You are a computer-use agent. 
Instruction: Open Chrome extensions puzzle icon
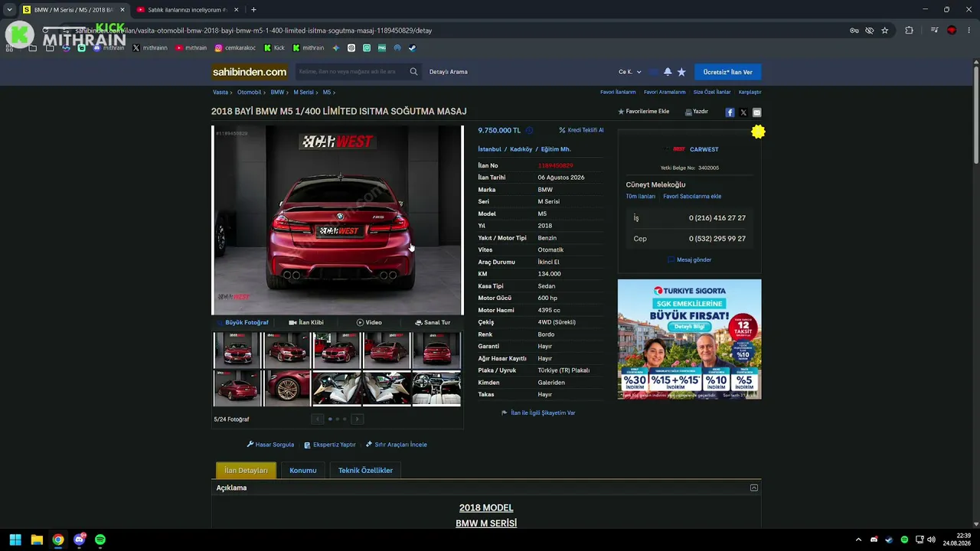tap(910, 31)
